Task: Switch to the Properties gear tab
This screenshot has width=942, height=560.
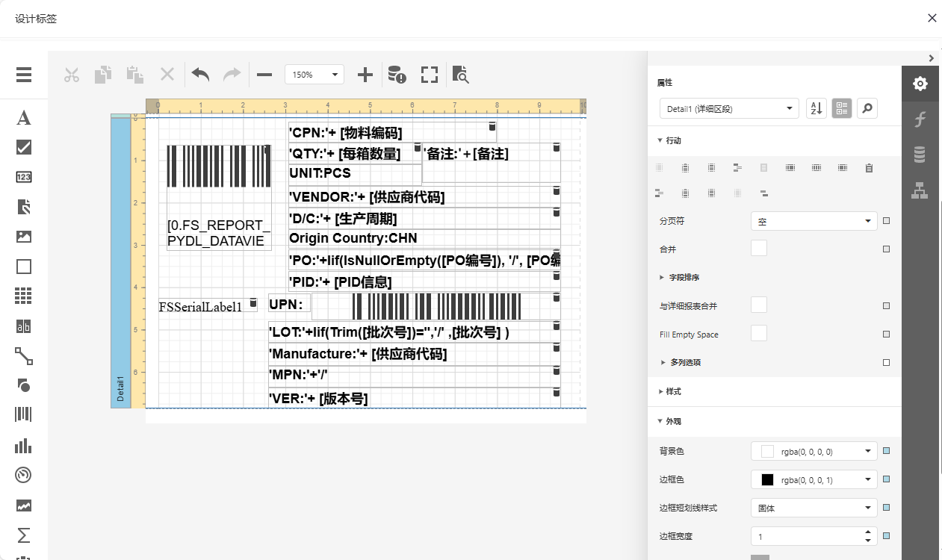Action: click(x=920, y=84)
